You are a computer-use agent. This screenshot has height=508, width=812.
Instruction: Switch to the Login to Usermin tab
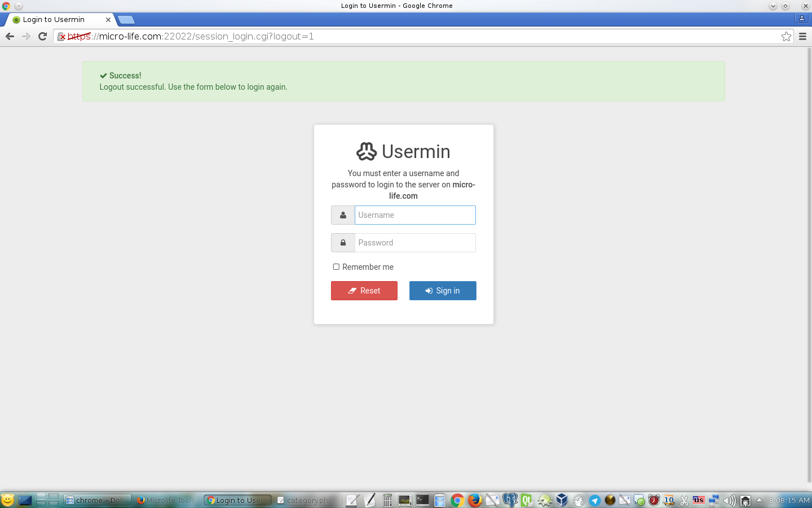pos(56,20)
